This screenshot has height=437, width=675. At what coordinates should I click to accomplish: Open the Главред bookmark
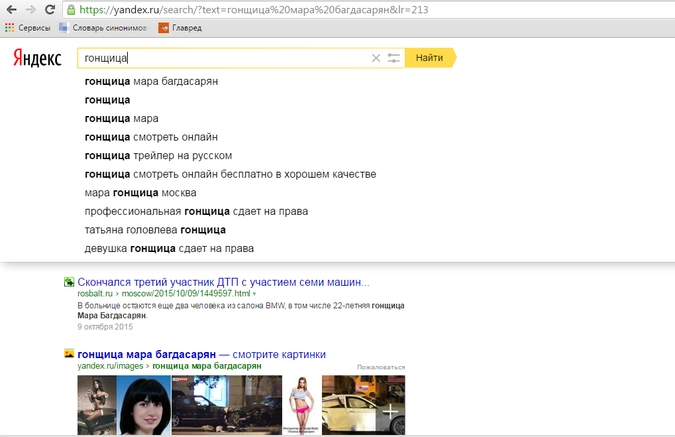(180, 27)
